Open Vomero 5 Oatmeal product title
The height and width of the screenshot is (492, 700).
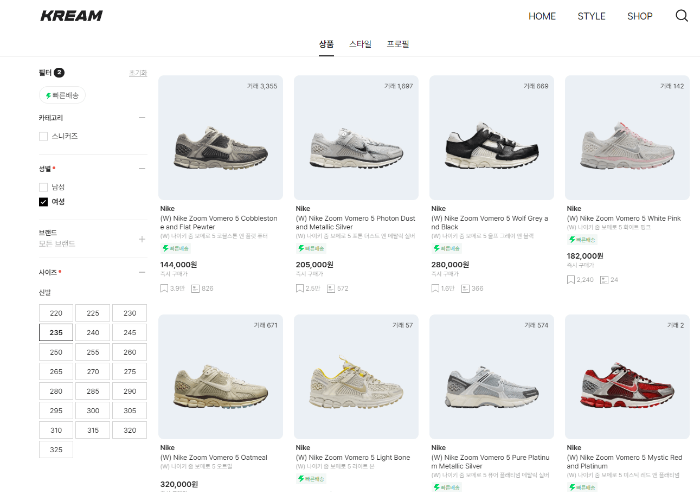pyautogui.click(x=214, y=458)
